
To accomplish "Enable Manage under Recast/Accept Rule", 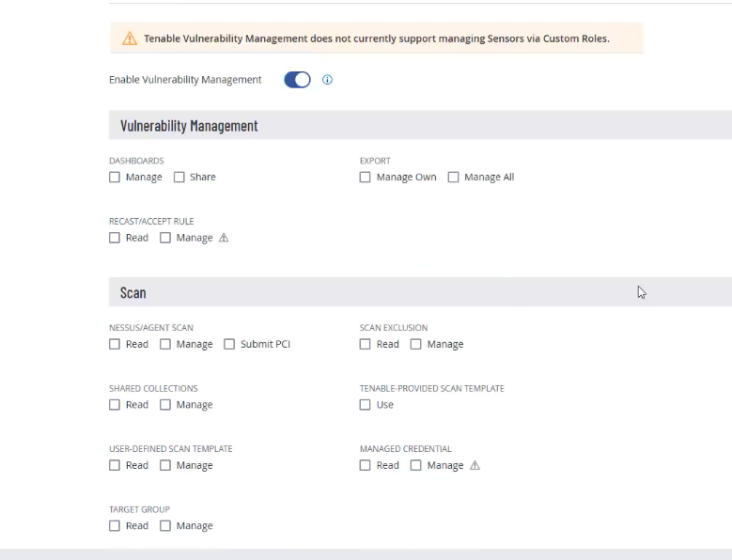I will click(x=165, y=239).
